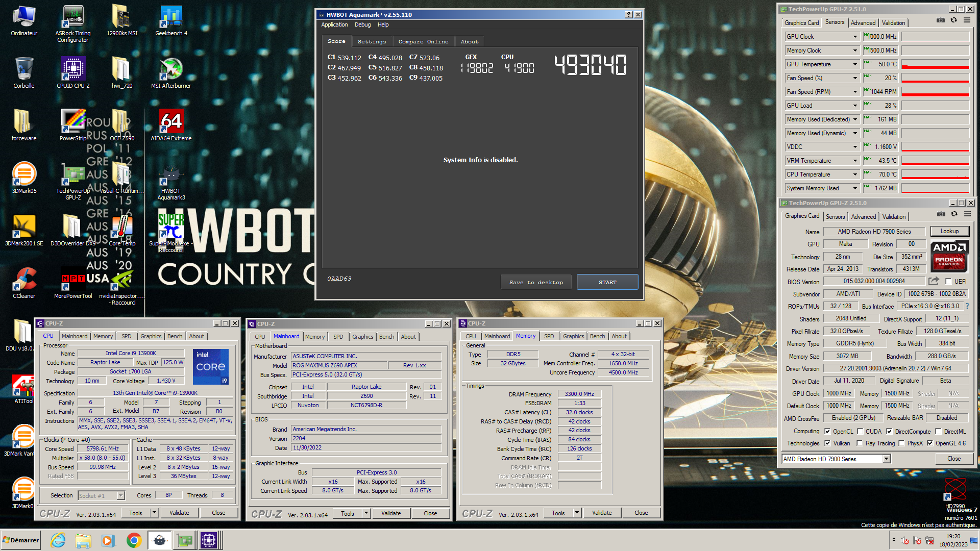Click BIOS version share/export icon in GPU-Z
The height and width of the screenshot is (551, 980).
pyautogui.click(x=934, y=281)
